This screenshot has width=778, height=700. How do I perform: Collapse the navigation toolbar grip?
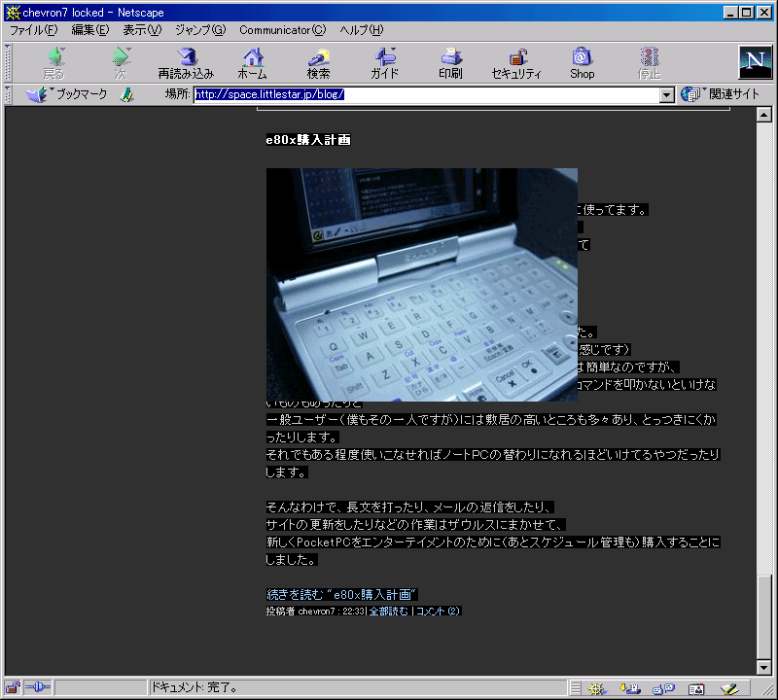coord(8,63)
